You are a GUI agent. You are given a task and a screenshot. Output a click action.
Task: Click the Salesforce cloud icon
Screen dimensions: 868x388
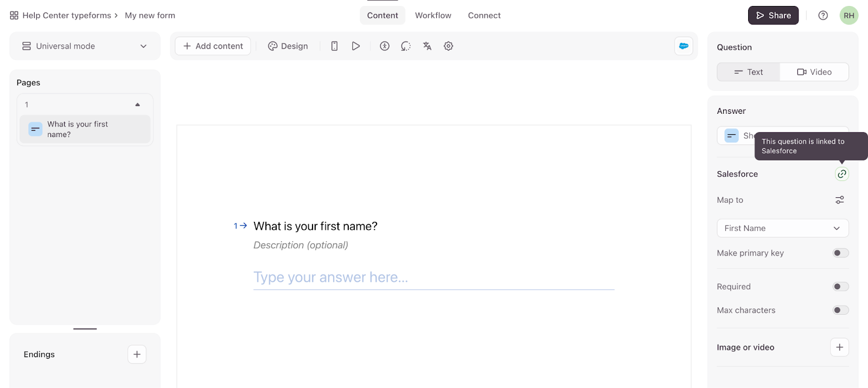point(684,46)
